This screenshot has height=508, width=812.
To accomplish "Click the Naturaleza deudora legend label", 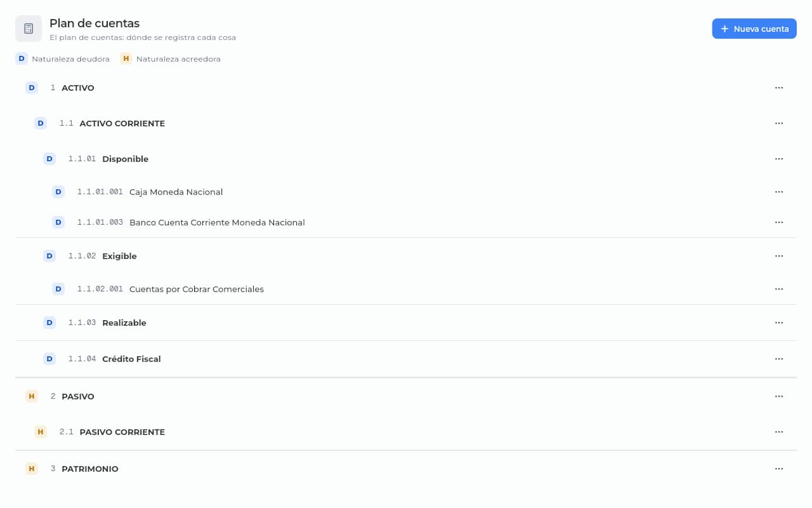I will (x=70, y=59).
